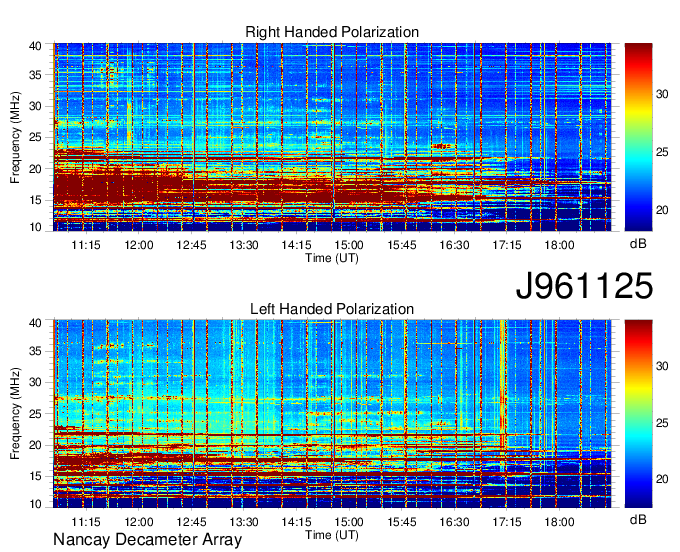This screenshot has height=552, width=680.
Task: Click "Time (UT)" label under the Left Handed plot
Action: [332, 535]
